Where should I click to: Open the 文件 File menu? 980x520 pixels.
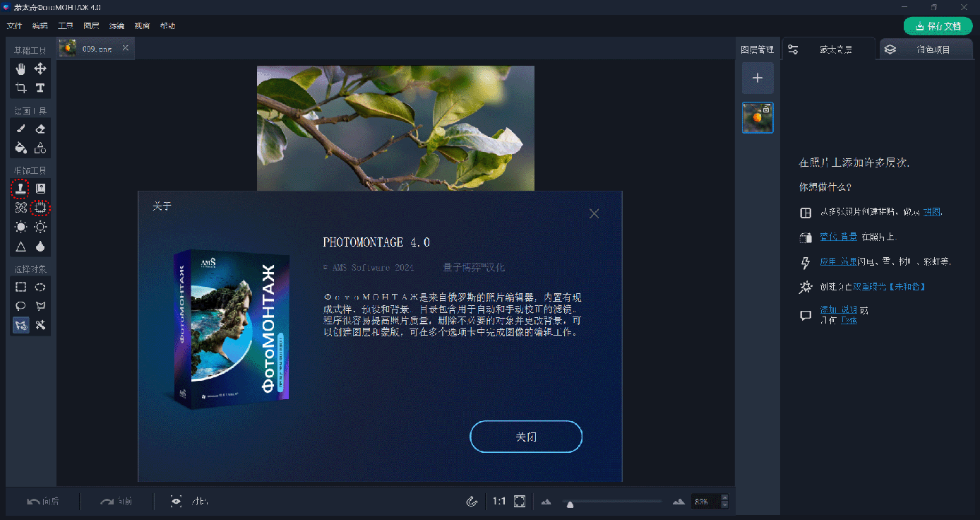coord(14,26)
